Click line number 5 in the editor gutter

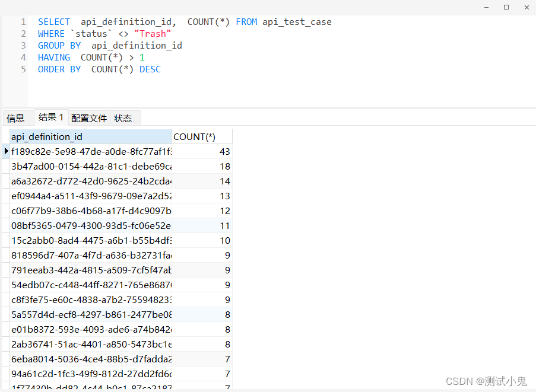[23, 69]
